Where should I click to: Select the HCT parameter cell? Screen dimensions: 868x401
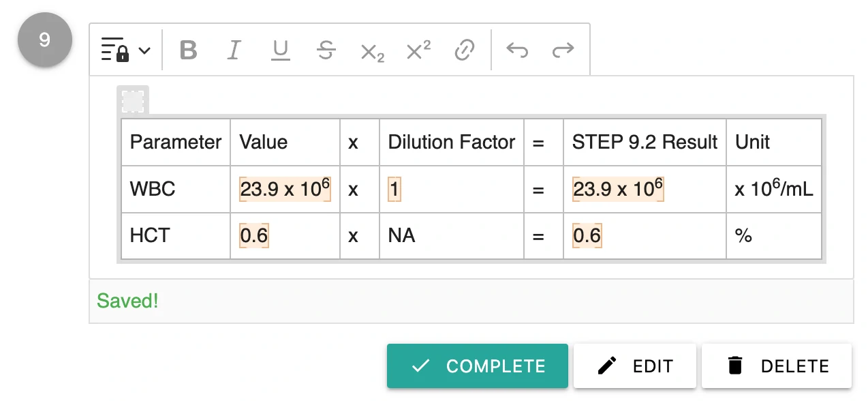(176, 235)
